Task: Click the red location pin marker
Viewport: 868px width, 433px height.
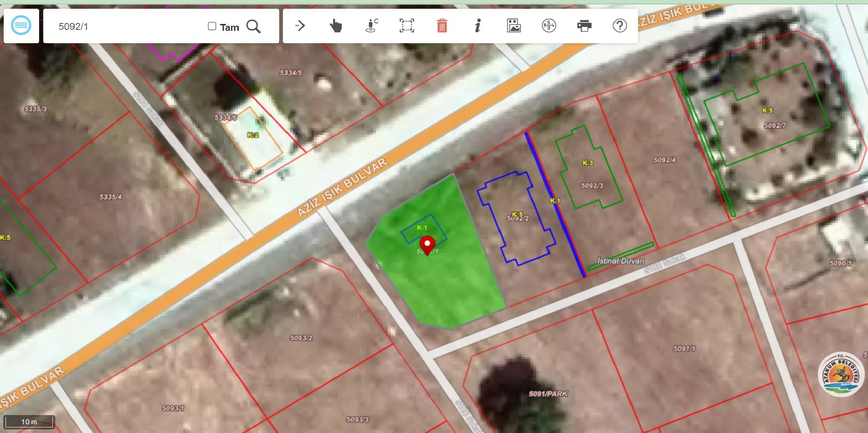Action: (x=427, y=245)
